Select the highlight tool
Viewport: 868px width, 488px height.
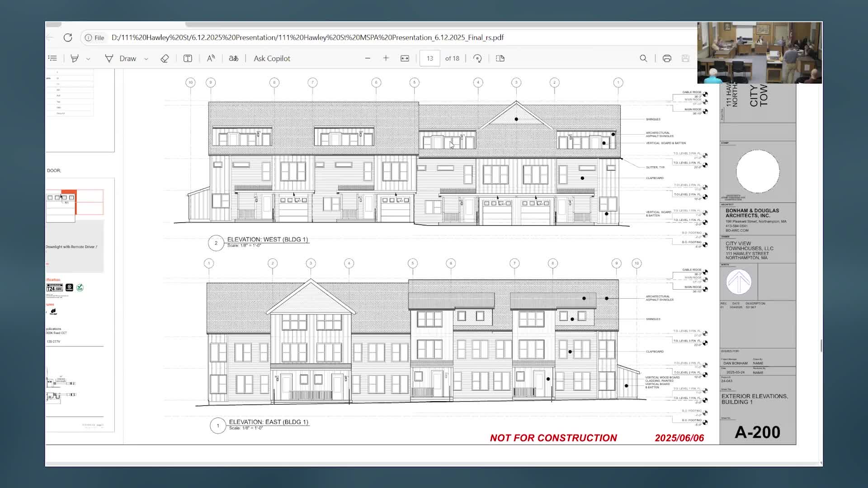tap(75, 58)
